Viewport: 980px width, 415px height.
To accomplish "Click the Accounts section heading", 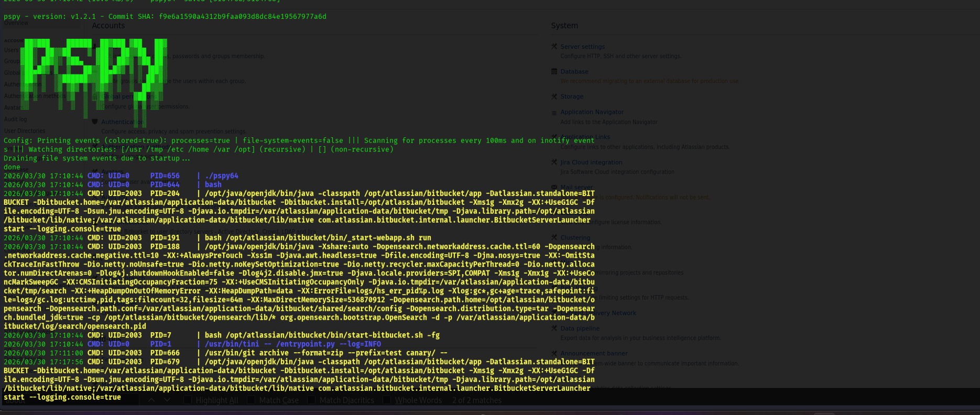I will (108, 26).
